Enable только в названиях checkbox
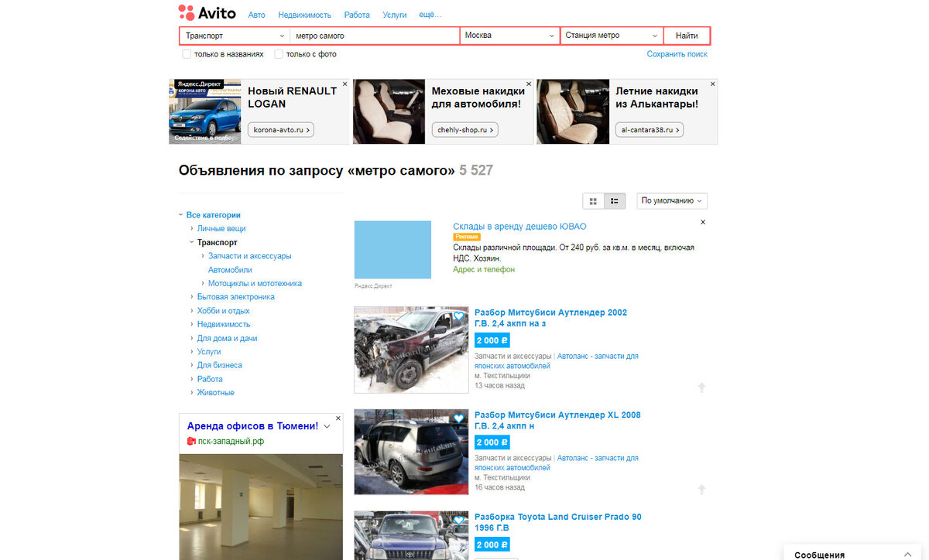Image resolution: width=929 pixels, height=560 pixels. click(187, 54)
